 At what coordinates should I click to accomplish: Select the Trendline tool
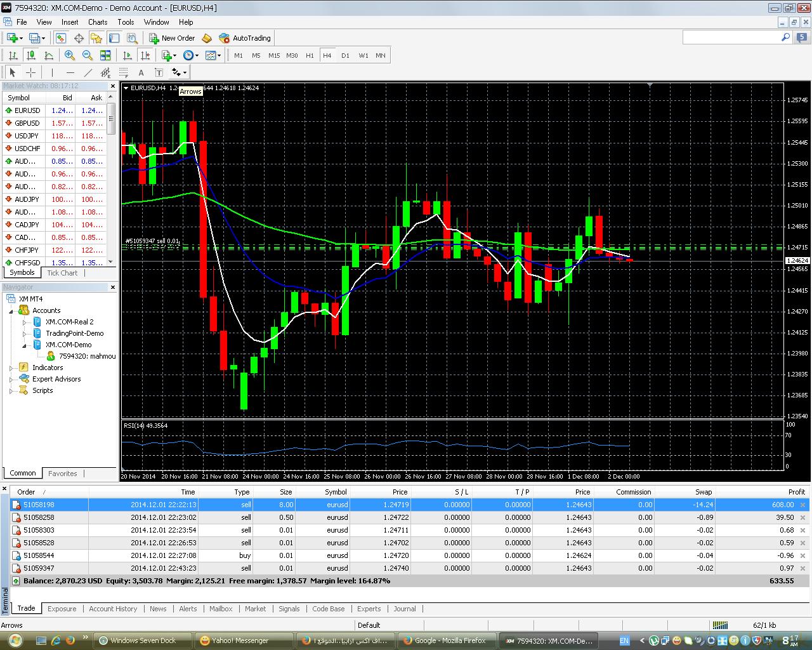click(x=88, y=72)
